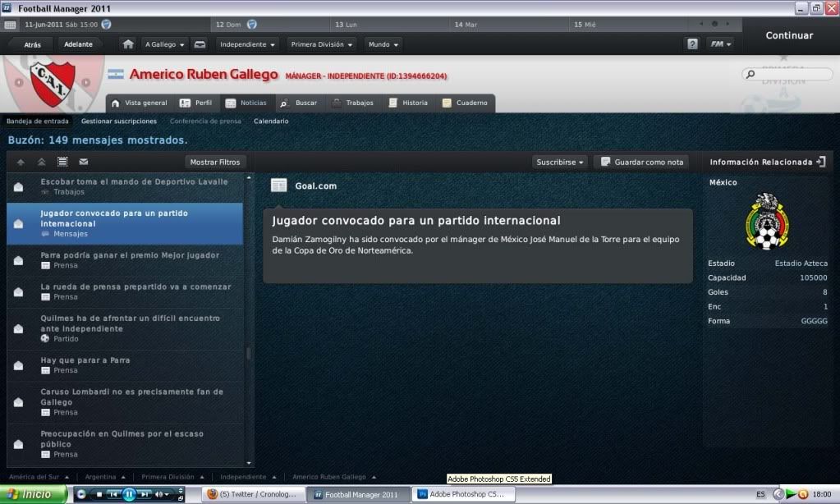Open the calendar grid icon beside the date
Screen dimensions: 840x504
(10, 25)
